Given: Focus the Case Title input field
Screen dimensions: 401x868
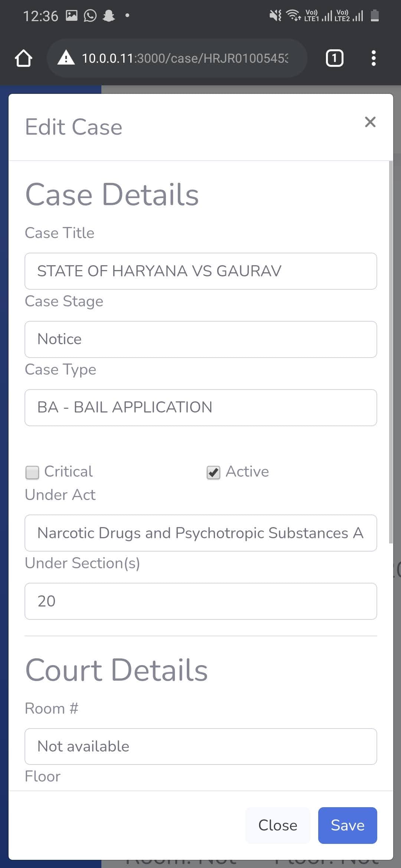Looking at the screenshot, I should coord(201,271).
